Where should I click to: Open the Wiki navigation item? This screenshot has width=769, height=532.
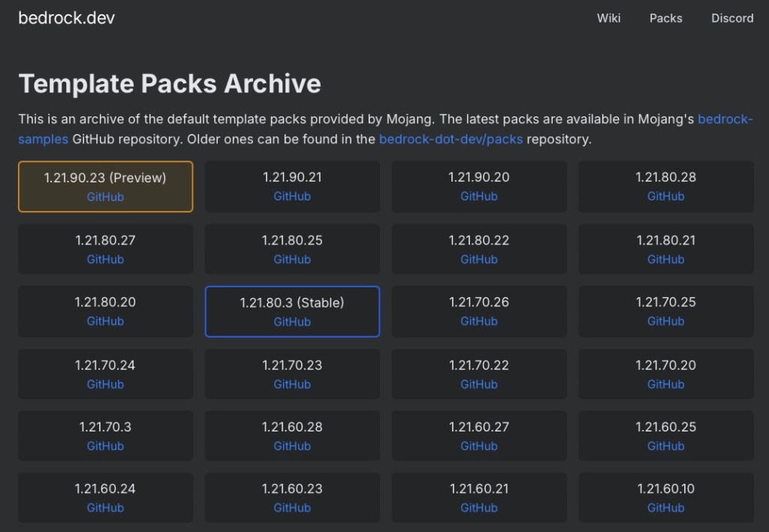coord(608,18)
